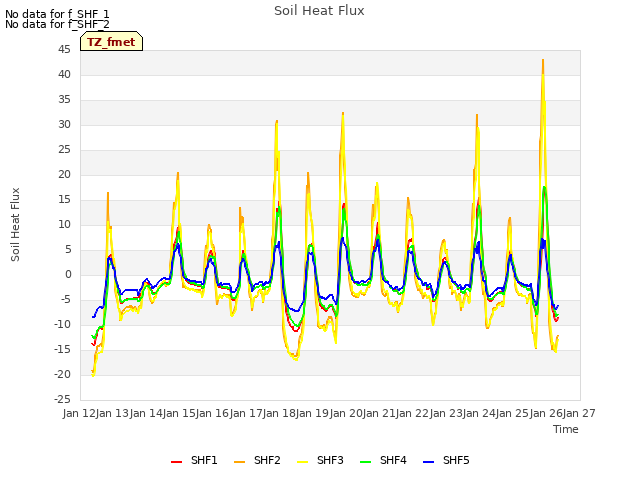640x480 pixels.
Task: Click the Jan 21 x-axis tick label
Action: 379,413
